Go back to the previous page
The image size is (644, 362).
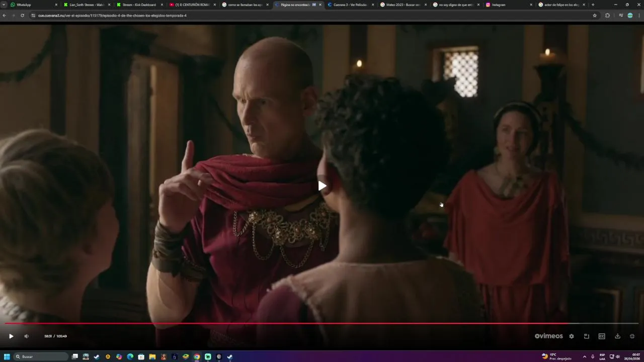click(x=5, y=16)
